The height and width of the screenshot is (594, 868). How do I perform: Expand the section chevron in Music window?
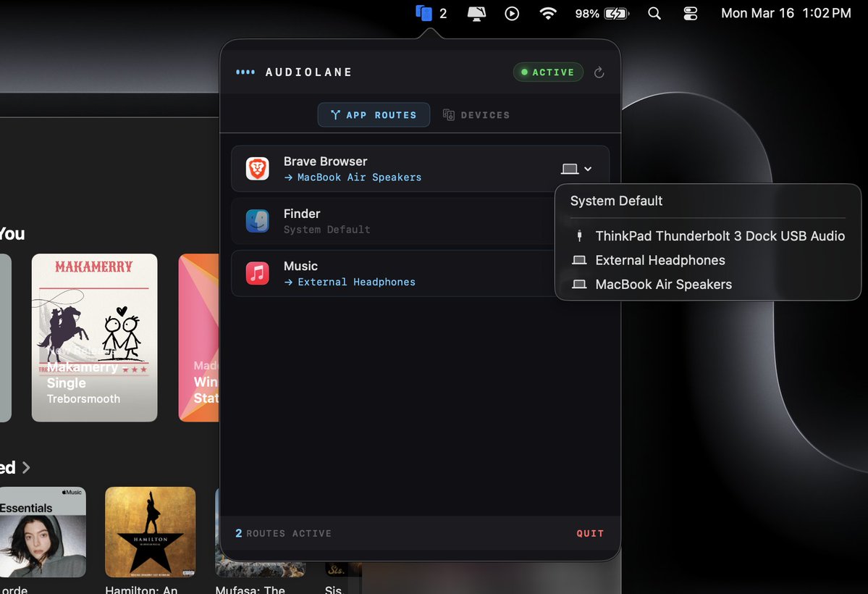point(26,468)
